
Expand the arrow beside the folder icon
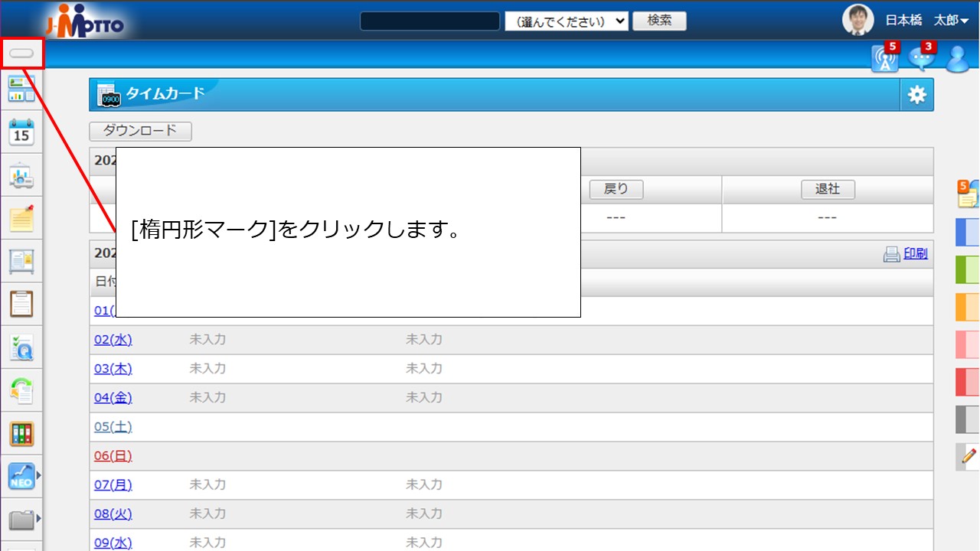point(39,520)
